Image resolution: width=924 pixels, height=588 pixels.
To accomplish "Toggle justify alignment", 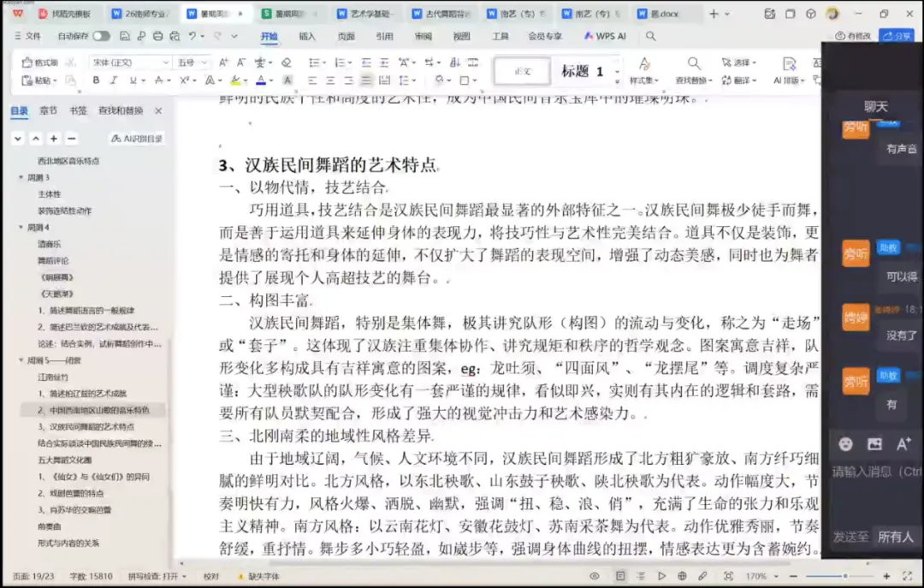I will tap(366, 80).
